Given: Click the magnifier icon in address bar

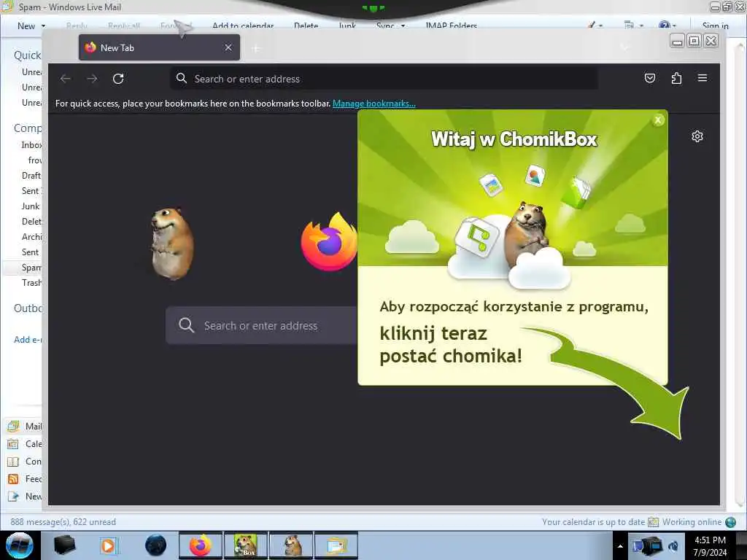Looking at the screenshot, I should [182, 78].
